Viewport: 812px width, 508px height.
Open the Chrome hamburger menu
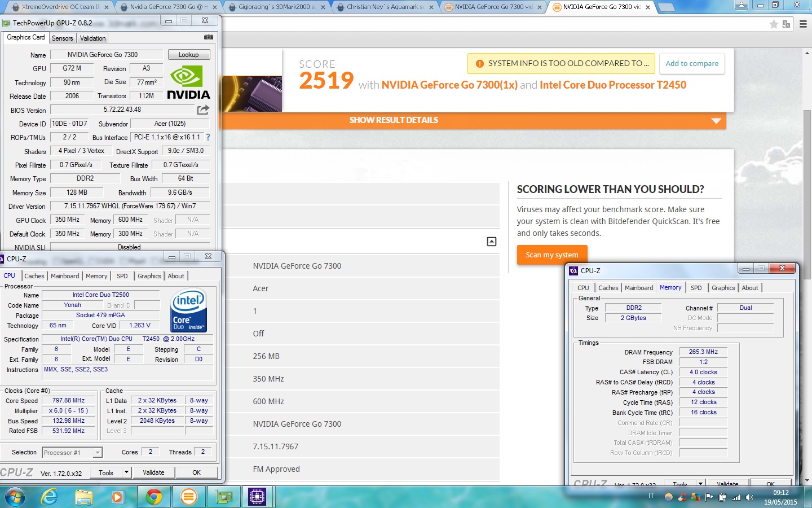(803, 24)
